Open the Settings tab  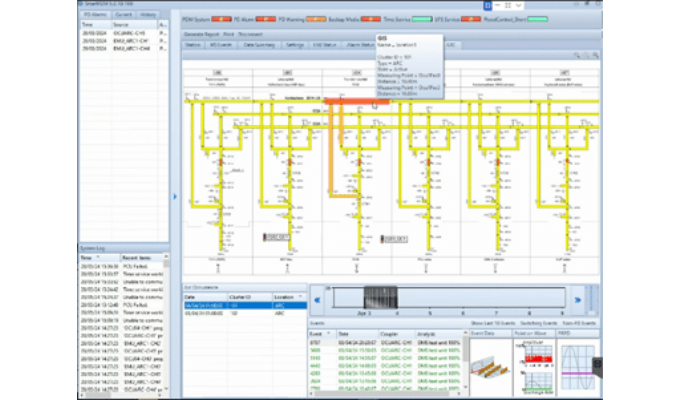(295, 45)
